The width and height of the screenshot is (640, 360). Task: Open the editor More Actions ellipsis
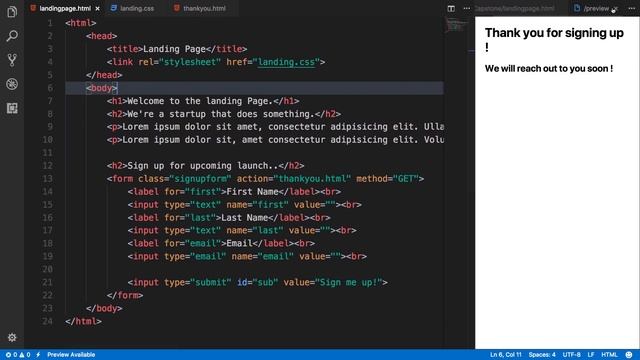(467, 8)
